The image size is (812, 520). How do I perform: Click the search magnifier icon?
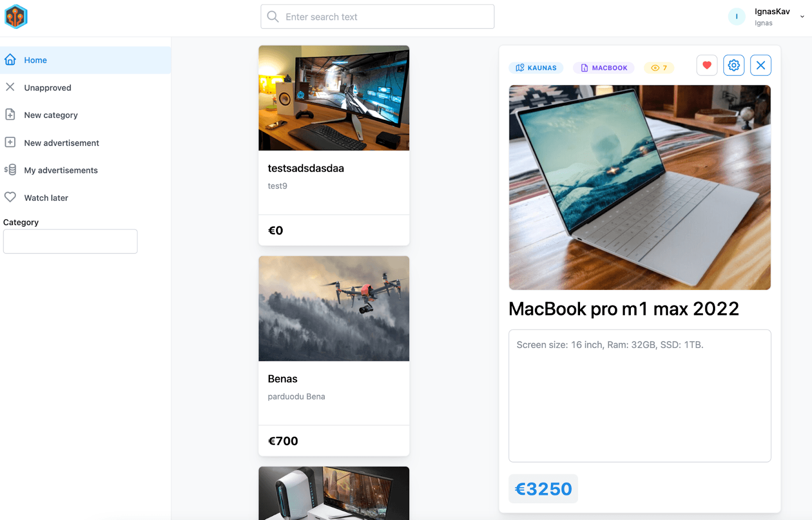click(273, 17)
